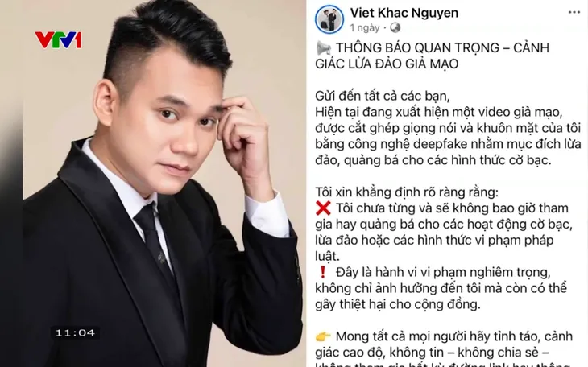Click the 'gây thiệt hại cho cộng đồng' line

[x=398, y=304]
